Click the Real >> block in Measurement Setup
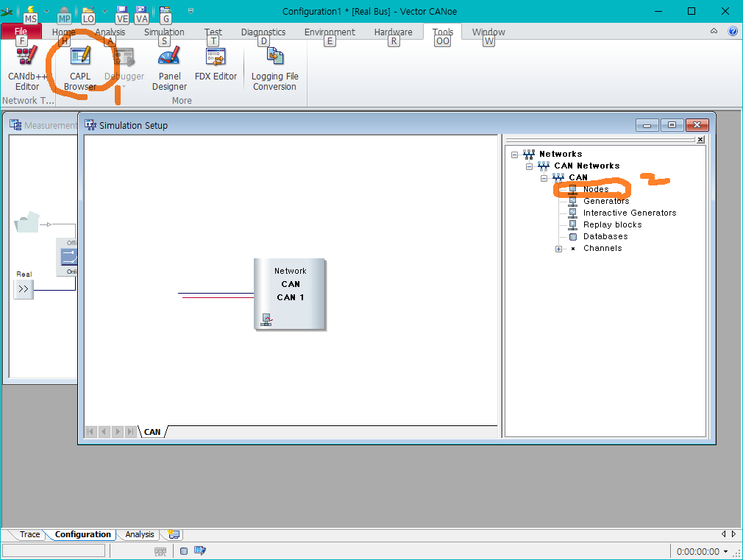This screenshot has height=560, width=743. [x=24, y=288]
